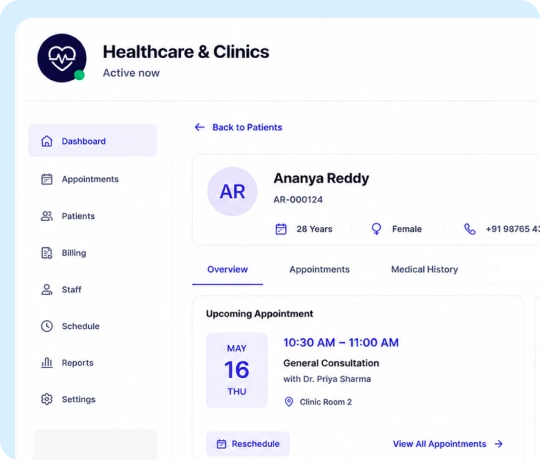This screenshot has height=460, width=540.
Task: Click the Female gender text
Action: pos(407,229)
